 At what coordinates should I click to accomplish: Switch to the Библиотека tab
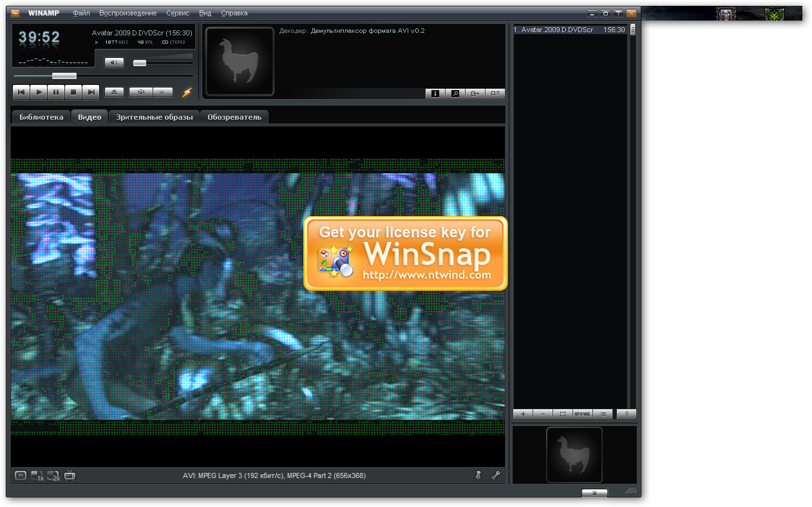point(41,117)
